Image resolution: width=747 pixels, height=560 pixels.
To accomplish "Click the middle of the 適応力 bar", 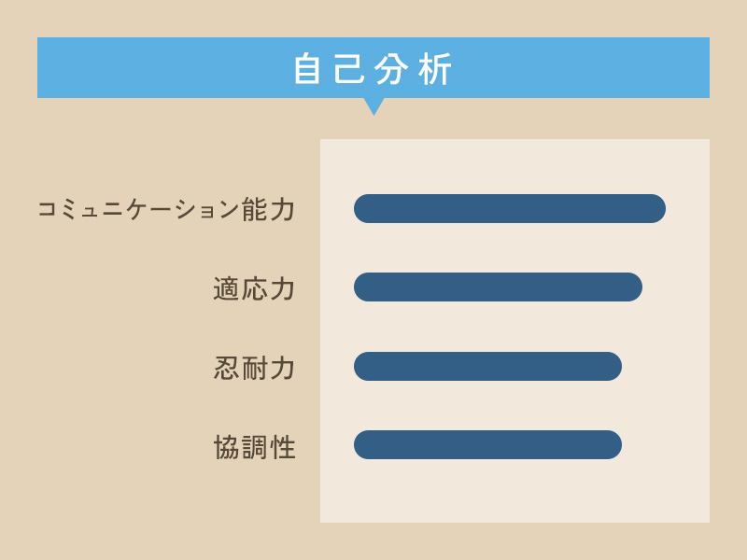I will (x=498, y=287).
